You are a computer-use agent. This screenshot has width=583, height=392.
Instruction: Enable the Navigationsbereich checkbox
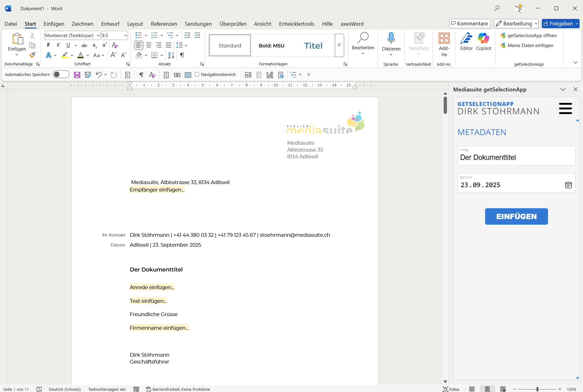pos(197,75)
